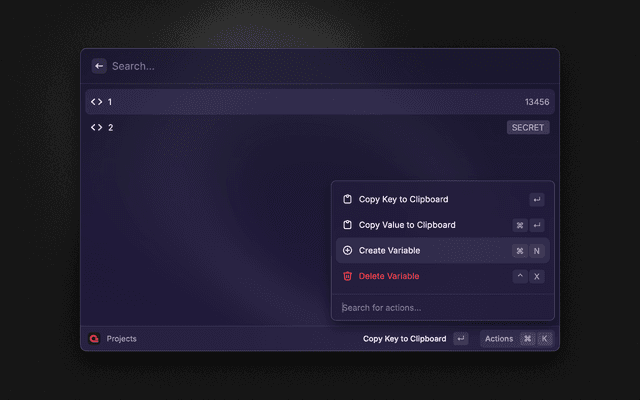Click the K key badge beside Actions
Screen dimensions: 640x400
(545, 339)
